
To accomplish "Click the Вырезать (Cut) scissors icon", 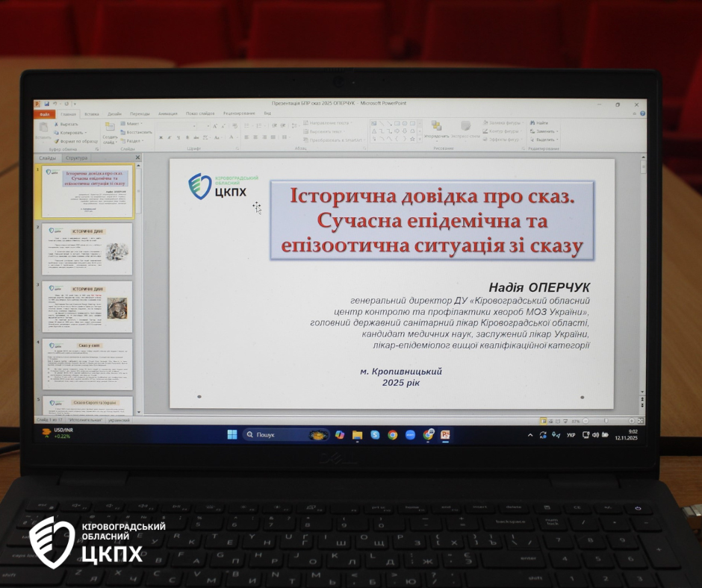I will [58, 124].
